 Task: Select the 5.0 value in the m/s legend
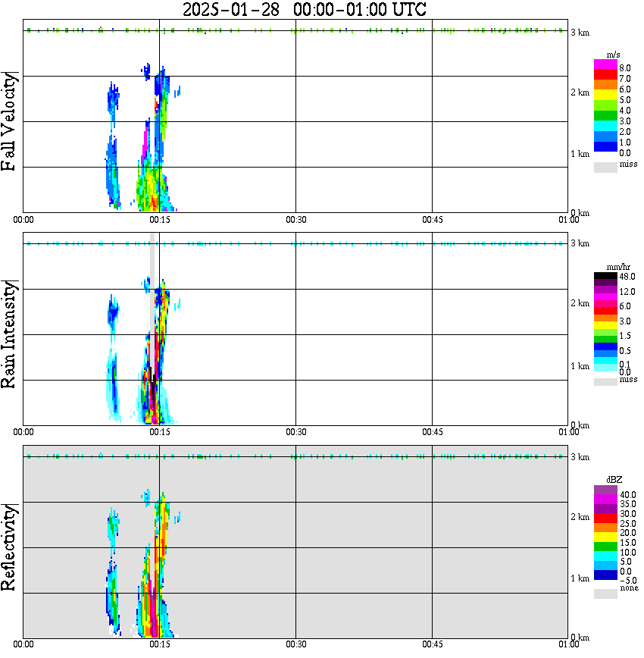(625, 100)
